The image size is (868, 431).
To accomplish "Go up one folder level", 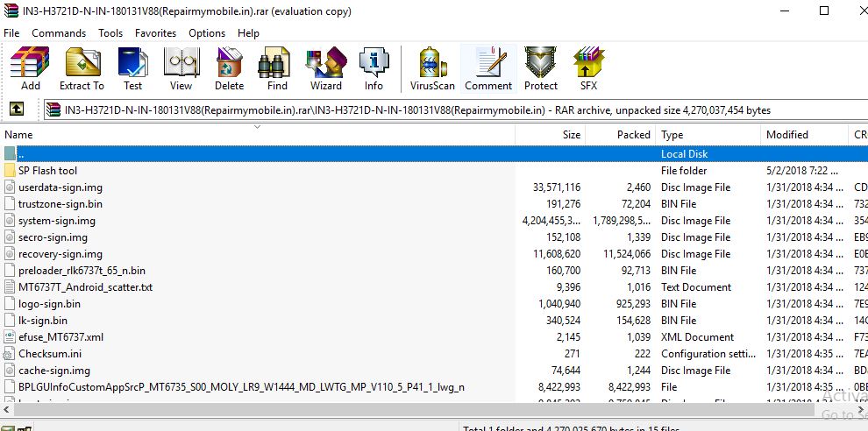I will coord(16,110).
